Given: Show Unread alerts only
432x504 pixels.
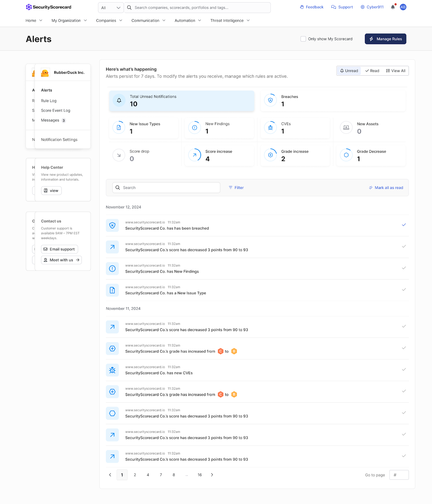Looking at the screenshot, I should (349, 71).
